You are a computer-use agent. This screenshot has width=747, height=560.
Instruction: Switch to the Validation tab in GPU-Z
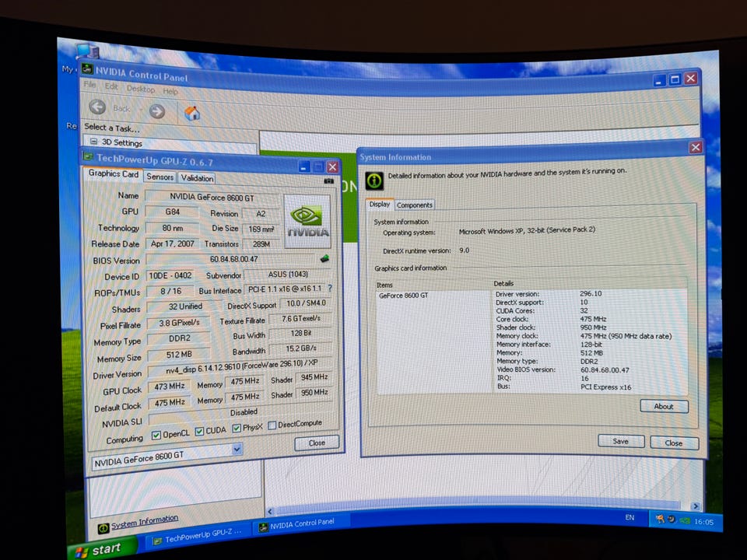point(197,178)
